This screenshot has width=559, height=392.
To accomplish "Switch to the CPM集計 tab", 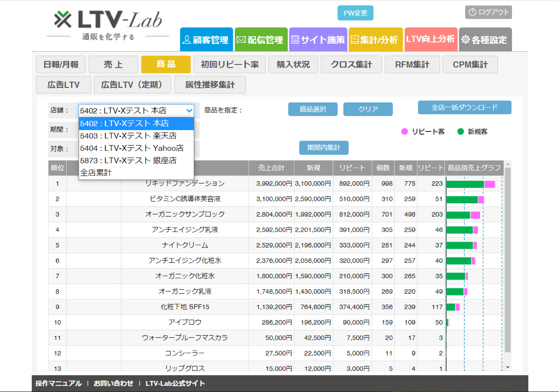I will pyautogui.click(x=470, y=64).
